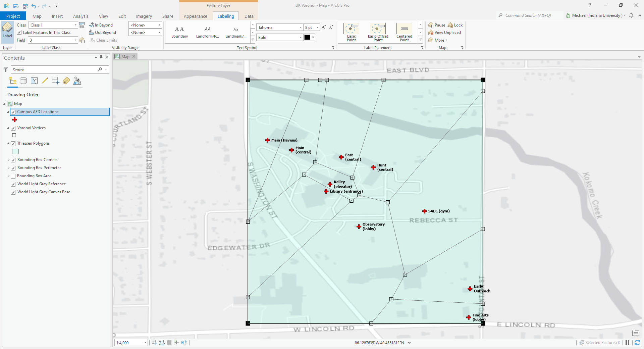Switch Contents to List By Labeling

(66, 81)
